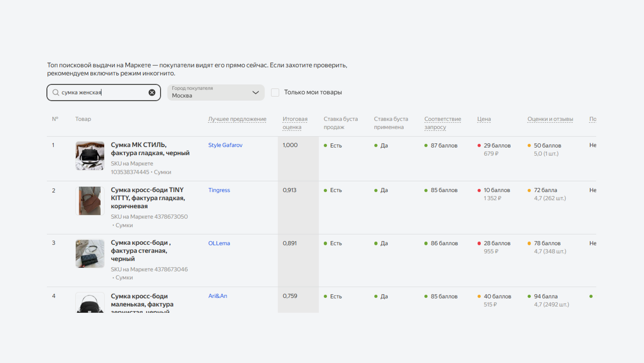Click SKU number 103538374445
644x363 pixels.
coord(130,172)
